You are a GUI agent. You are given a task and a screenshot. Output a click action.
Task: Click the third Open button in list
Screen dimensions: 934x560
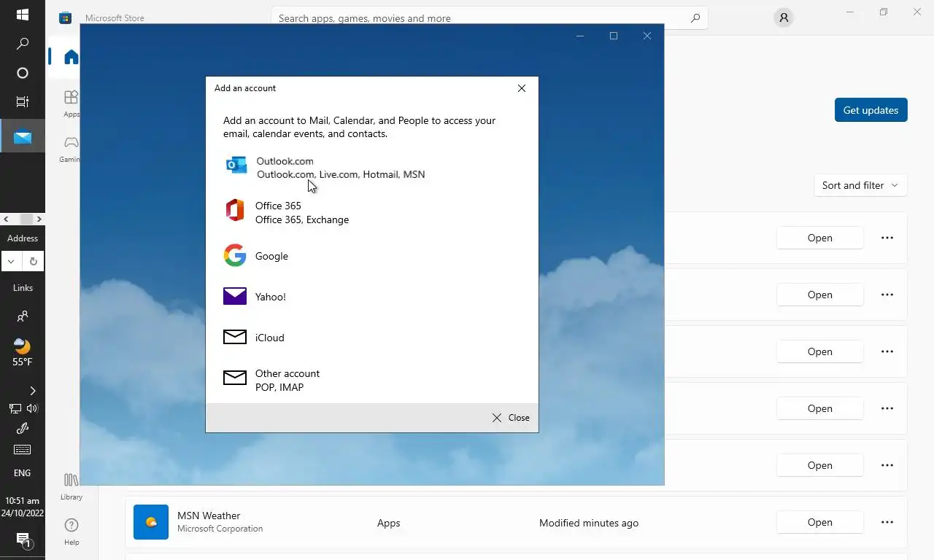(x=820, y=351)
